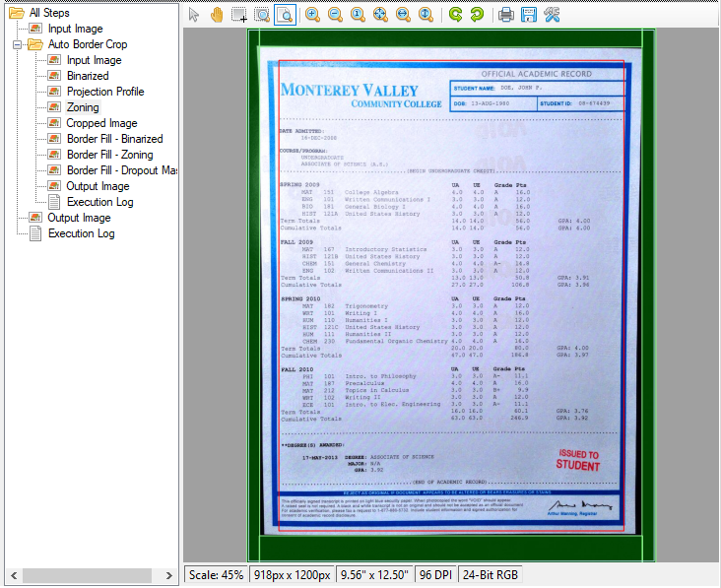Collapse the Auto Border Crop node
The width and height of the screenshot is (721, 588).
pyautogui.click(x=17, y=44)
